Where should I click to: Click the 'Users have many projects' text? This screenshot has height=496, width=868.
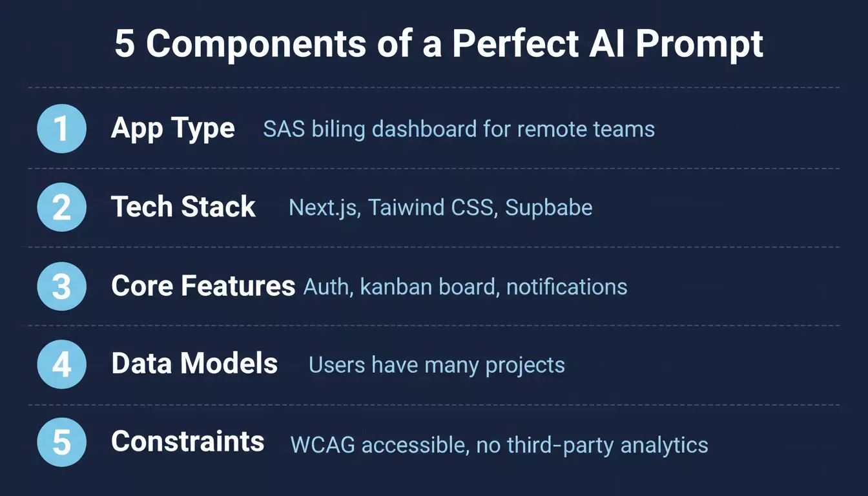click(437, 365)
